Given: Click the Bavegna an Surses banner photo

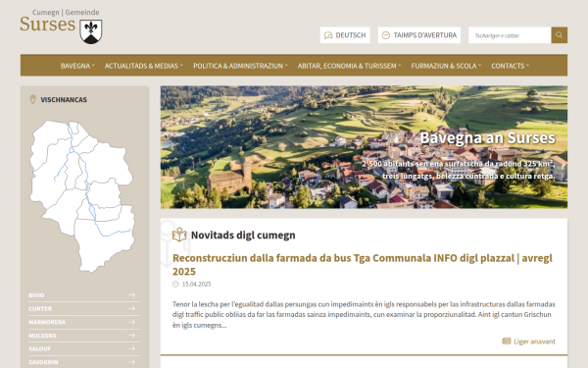Looking at the screenshot, I should click(364, 147).
